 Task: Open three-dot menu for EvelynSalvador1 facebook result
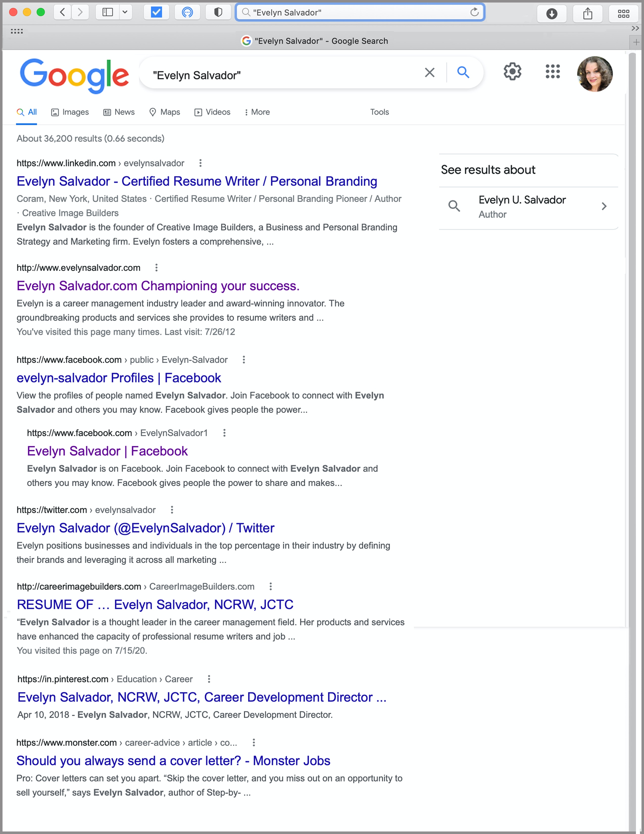[224, 433]
